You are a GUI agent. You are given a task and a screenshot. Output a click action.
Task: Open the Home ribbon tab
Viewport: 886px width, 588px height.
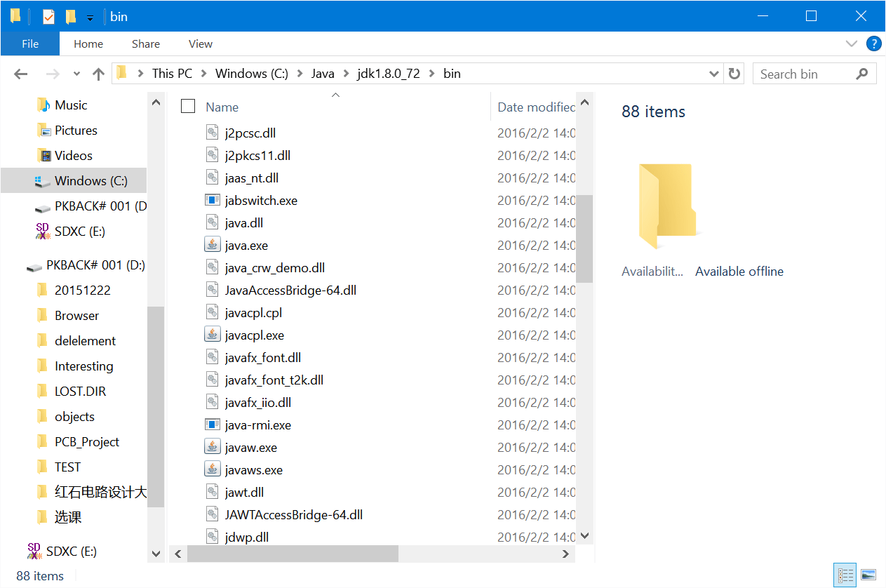(x=88, y=44)
